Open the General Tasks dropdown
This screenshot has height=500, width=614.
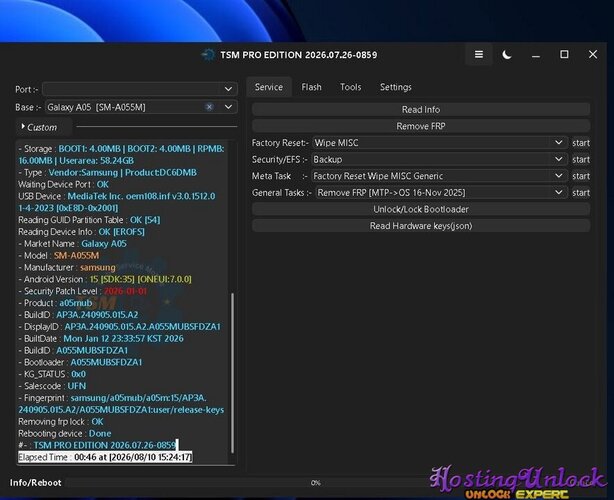(x=441, y=193)
